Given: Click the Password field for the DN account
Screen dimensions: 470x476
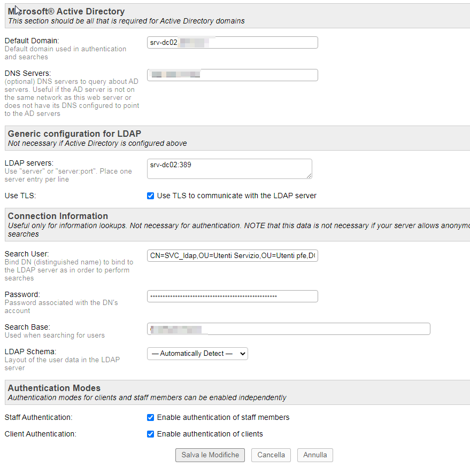Looking at the screenshot, I should [232, 296].
